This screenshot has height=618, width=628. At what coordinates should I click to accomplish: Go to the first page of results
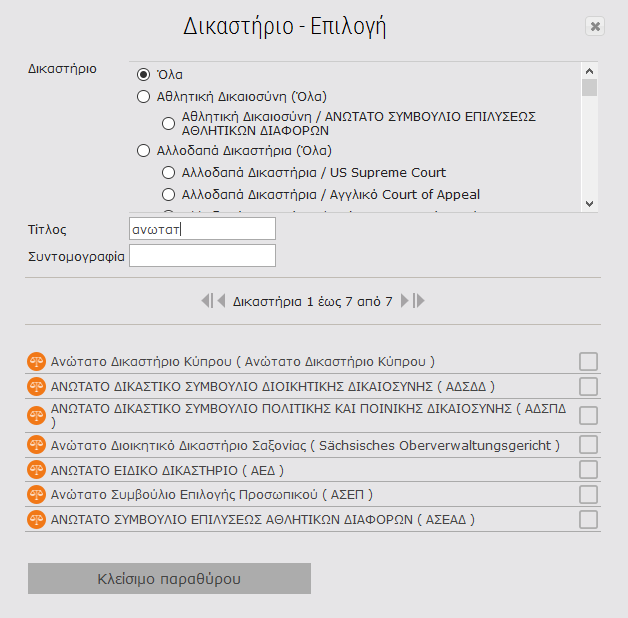[206, 300]
